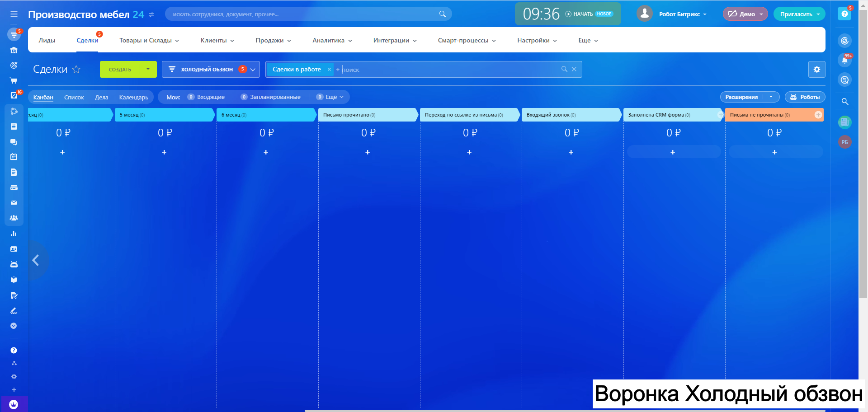The width and height of the screenshot is (868, 412).
Task: Open the shopping cart icon in the left sidebar
Action: click(14, 80)
